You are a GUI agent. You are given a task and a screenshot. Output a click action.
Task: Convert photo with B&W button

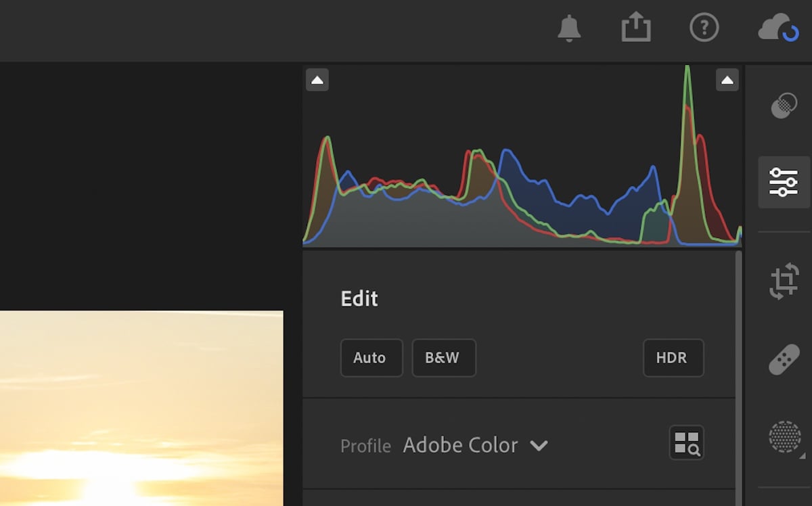coord(444,358)
